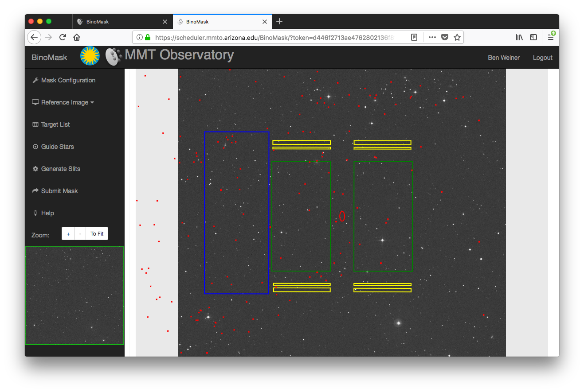Open a new browser tab
The image size is (584, 392).
click(x=279, y=22)
